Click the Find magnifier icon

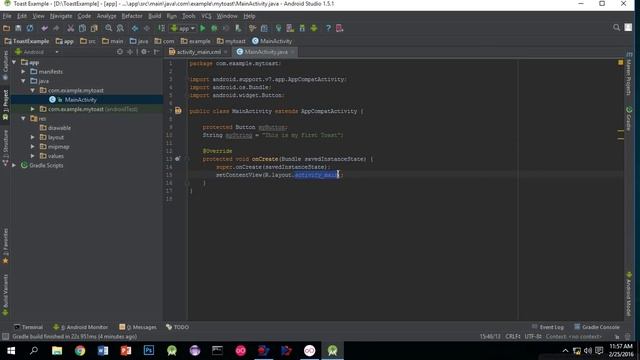109,28
